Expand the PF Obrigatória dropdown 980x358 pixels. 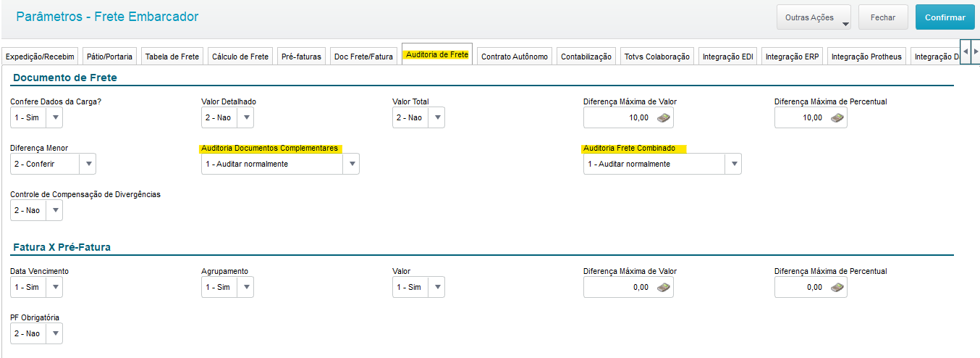click(x=54, y=333)
